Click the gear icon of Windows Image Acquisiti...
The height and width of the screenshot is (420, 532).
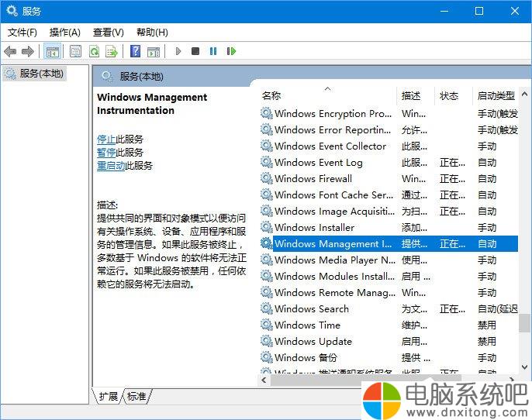[266, 212]
